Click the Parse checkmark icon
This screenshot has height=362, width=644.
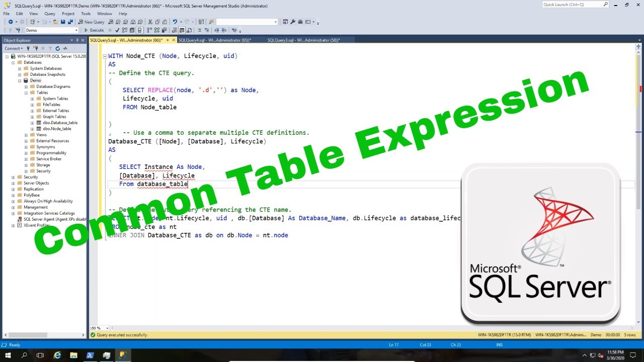point(117,30)
